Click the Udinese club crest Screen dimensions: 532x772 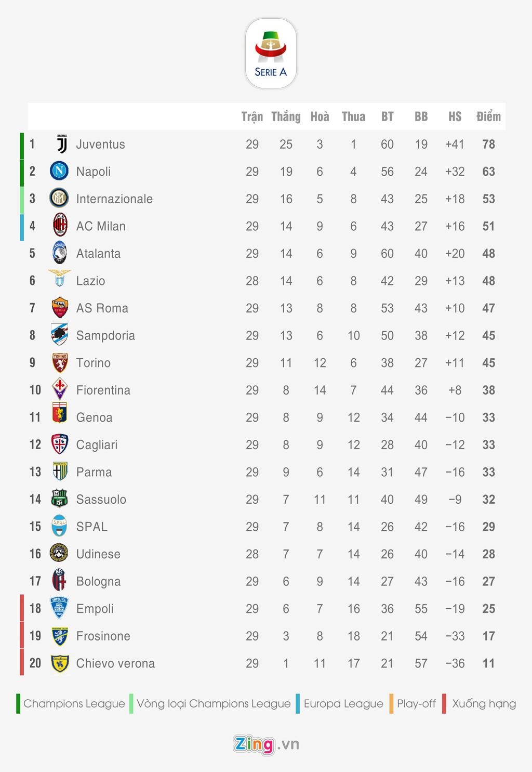pyautogui.click(x=59, y=553)
